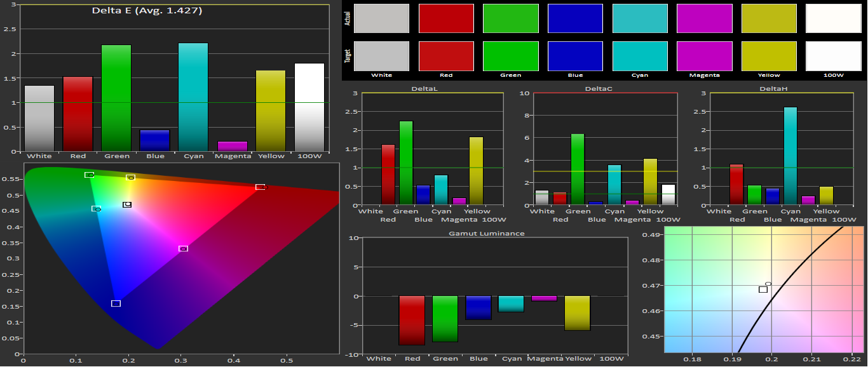Select the Actual Green swatch

(x=511, y=18)
